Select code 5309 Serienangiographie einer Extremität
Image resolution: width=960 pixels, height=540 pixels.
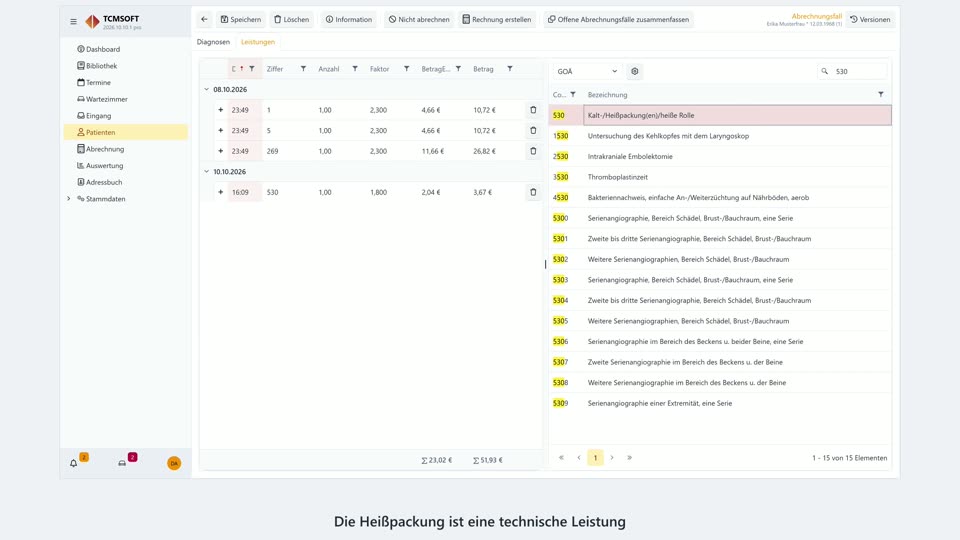point(720,403)
